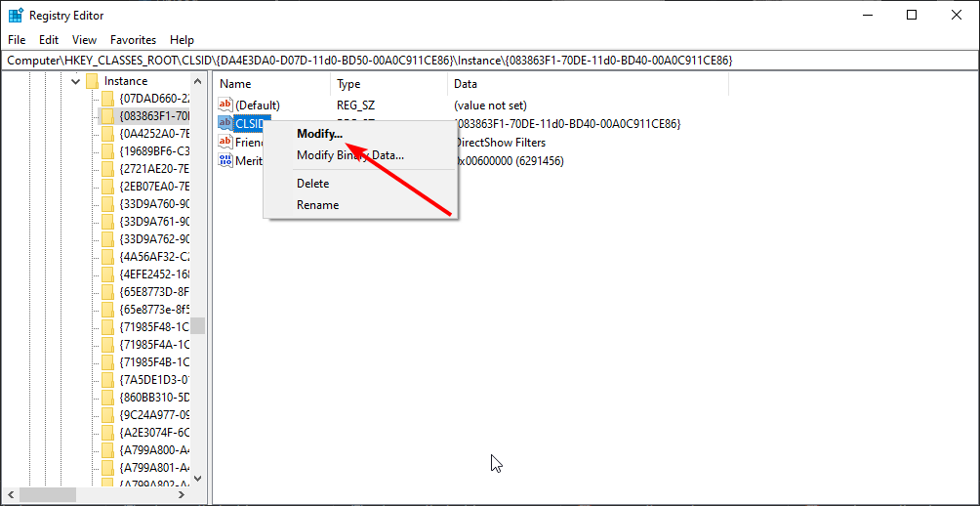Select the {71985F48 registry key
The height and width of the screenshot is (506, 980).
click(x=154, y=326)
